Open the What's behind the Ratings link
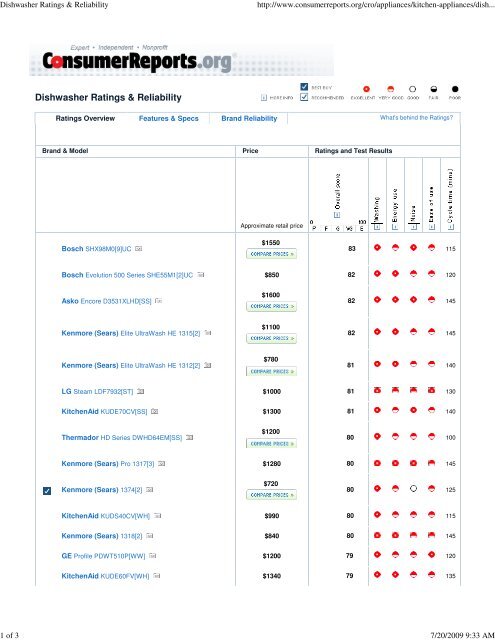Screen dimensions: 495x640 click(416, 118)
